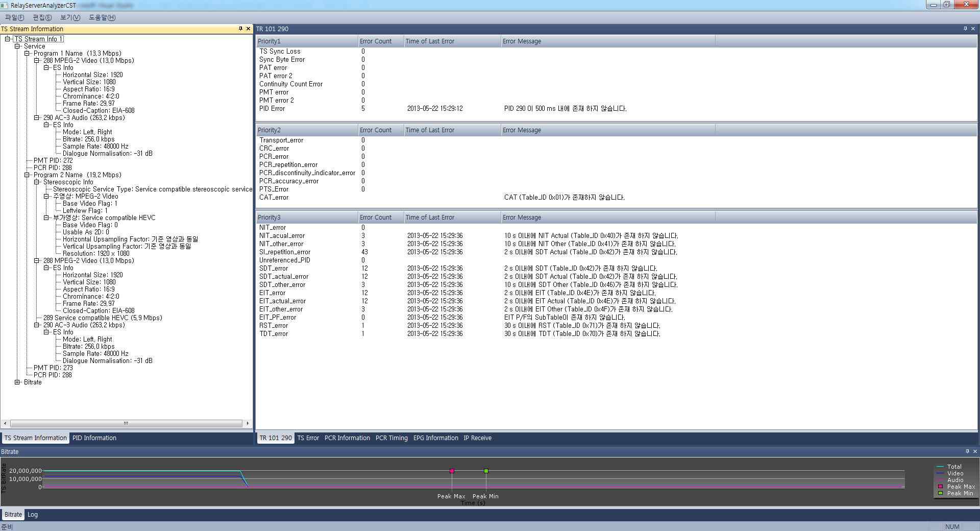This screenshot has width=980, height=531.
Task: Click the Total legend color line
Action: 940,467
